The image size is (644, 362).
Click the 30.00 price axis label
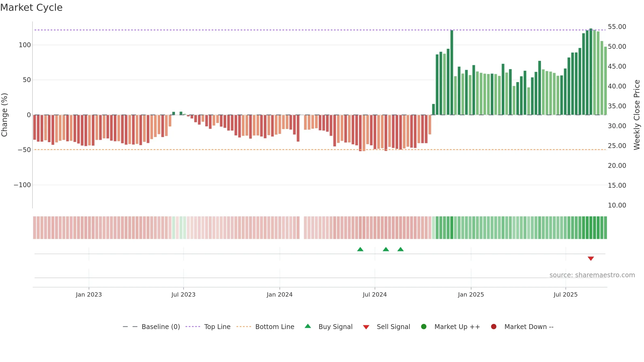tap(617, 126)
